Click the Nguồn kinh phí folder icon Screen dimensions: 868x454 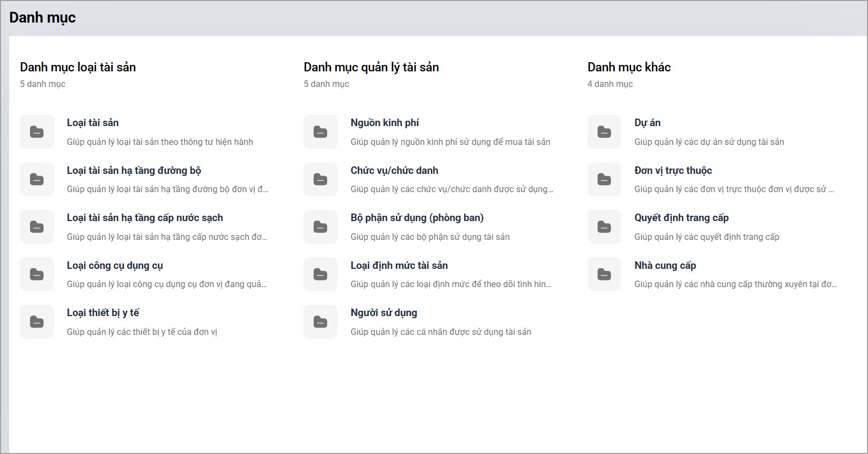point(320,131)
